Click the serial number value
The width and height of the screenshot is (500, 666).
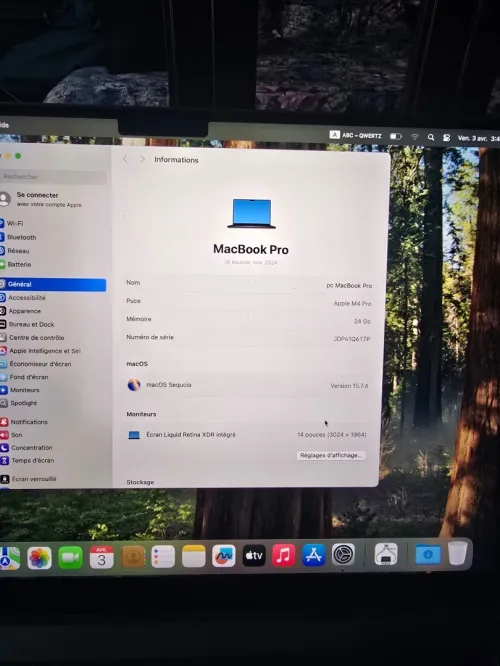[352, 339]
